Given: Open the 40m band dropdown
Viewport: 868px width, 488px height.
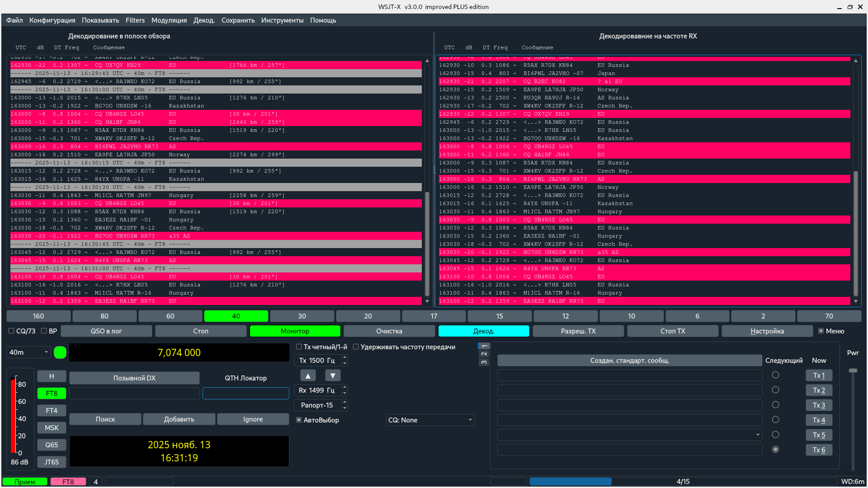Looking at the screenshot, I should pyautogui.click(x=28, y=352).
